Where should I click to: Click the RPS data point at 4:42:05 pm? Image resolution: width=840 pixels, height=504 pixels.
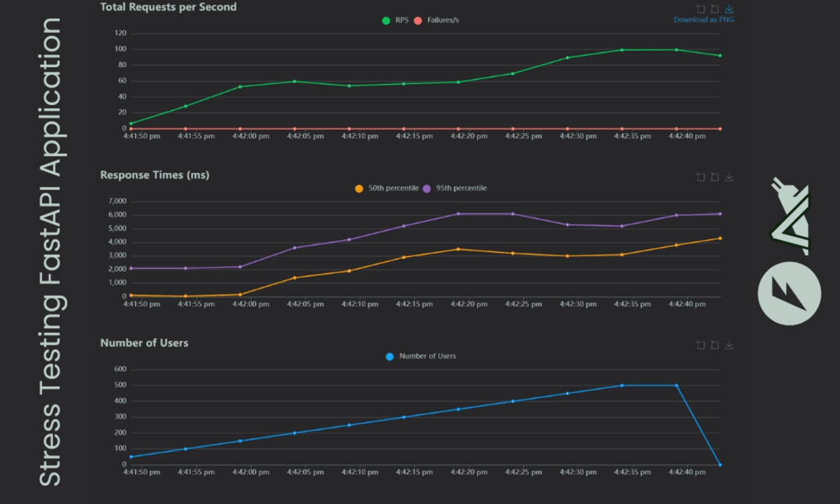294,81
